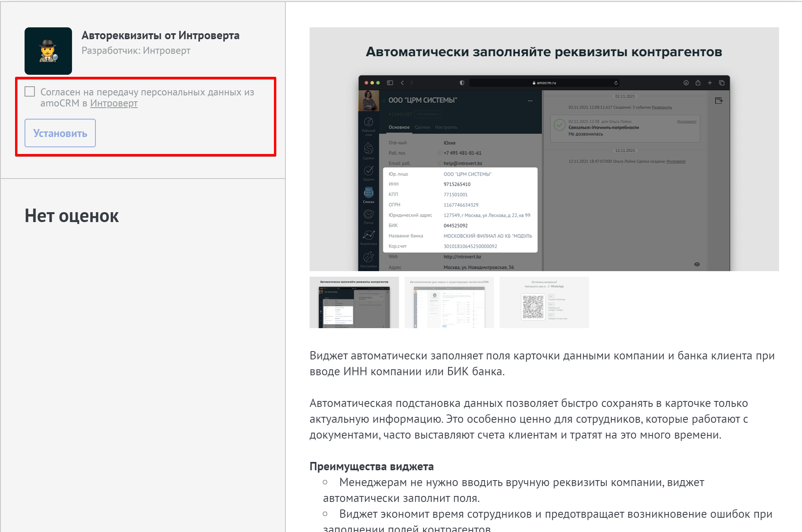Screen dimensions: 802x532
Task: Click the Установить button
Action: (x=60, y=133)
